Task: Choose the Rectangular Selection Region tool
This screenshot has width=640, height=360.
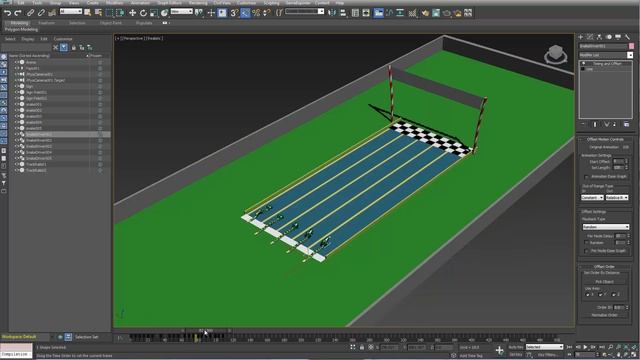Action: click(x=109, y=13)
